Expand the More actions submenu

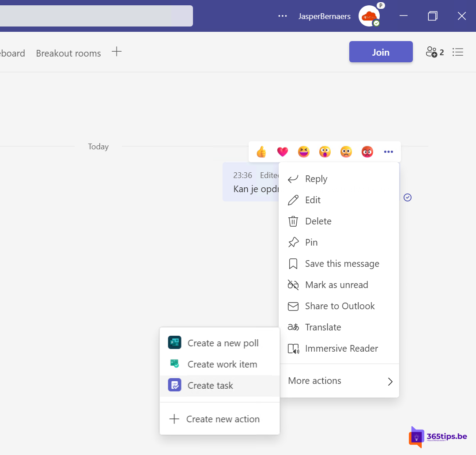340,381
